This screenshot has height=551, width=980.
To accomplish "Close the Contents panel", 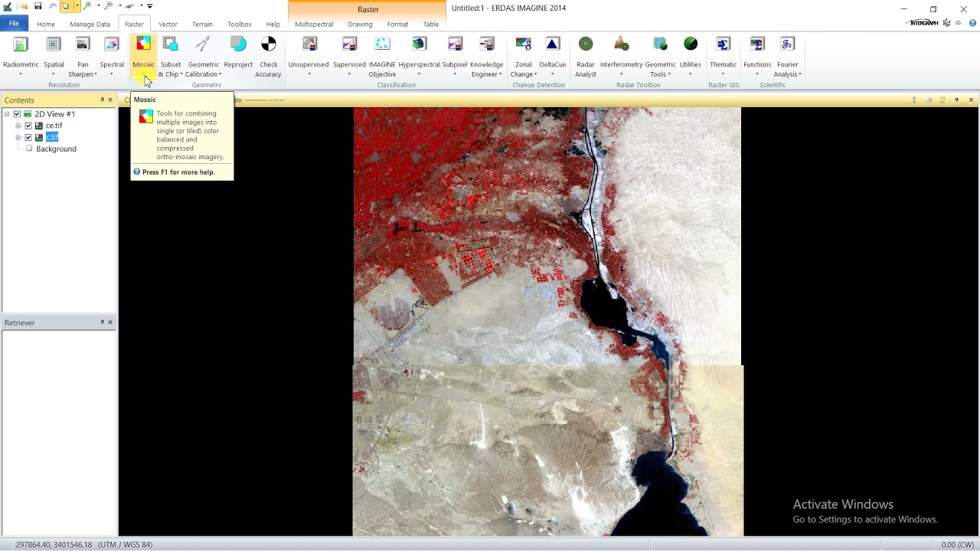I will [109, 99].
